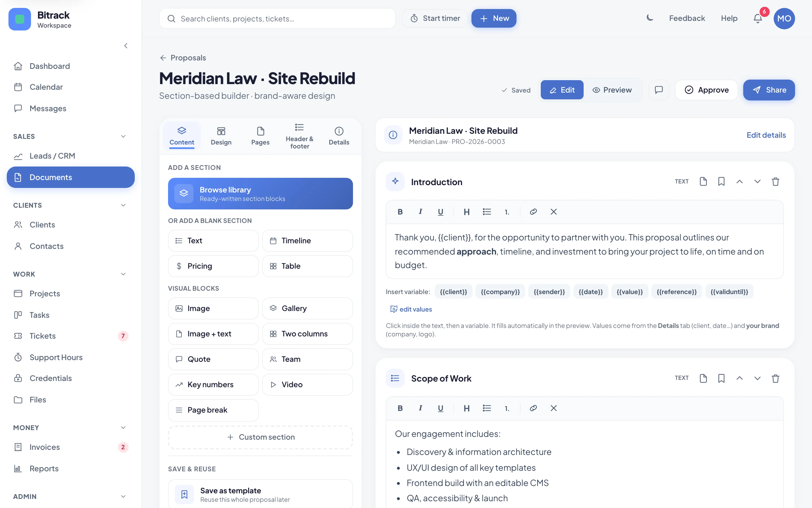Collapse the sidebar with the chevron
This screenshot has height=508, width=812.
pyautogui.click(x=126, y=46)
